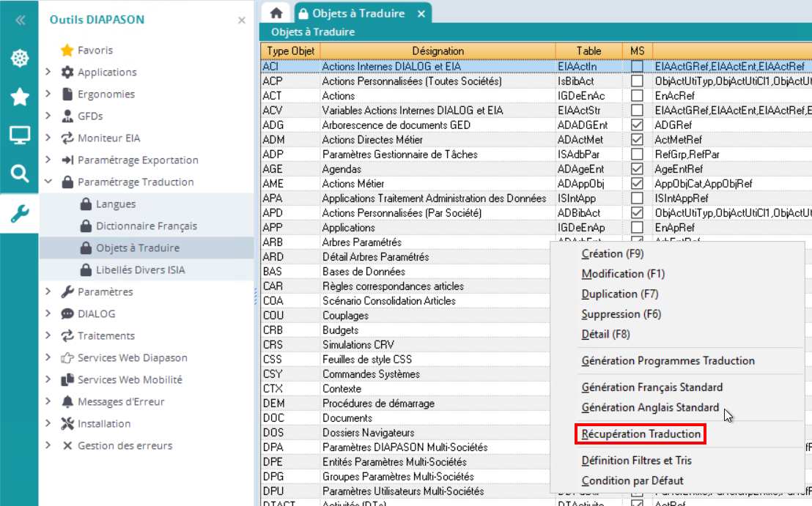Expand the Services Web Diapason node

(48, 358)
